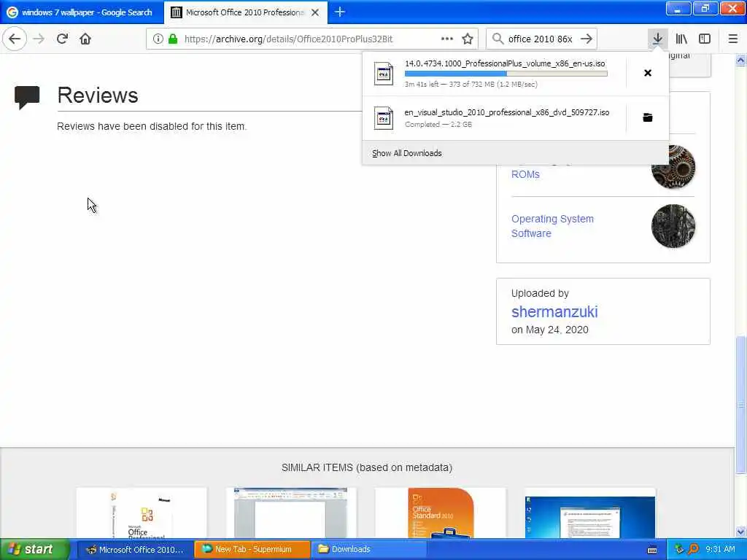Click the Operating System Software thumbnail
747x560 pixels.
point(673,226)
